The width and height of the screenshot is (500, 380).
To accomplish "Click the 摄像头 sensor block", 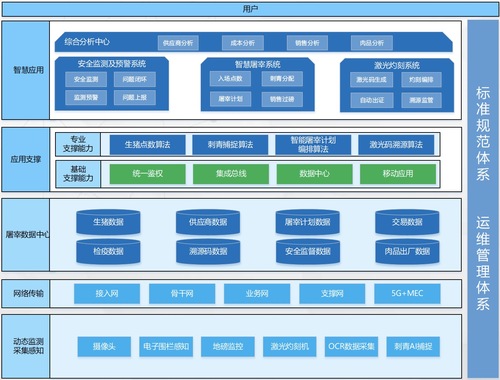I will pos(104,347).
